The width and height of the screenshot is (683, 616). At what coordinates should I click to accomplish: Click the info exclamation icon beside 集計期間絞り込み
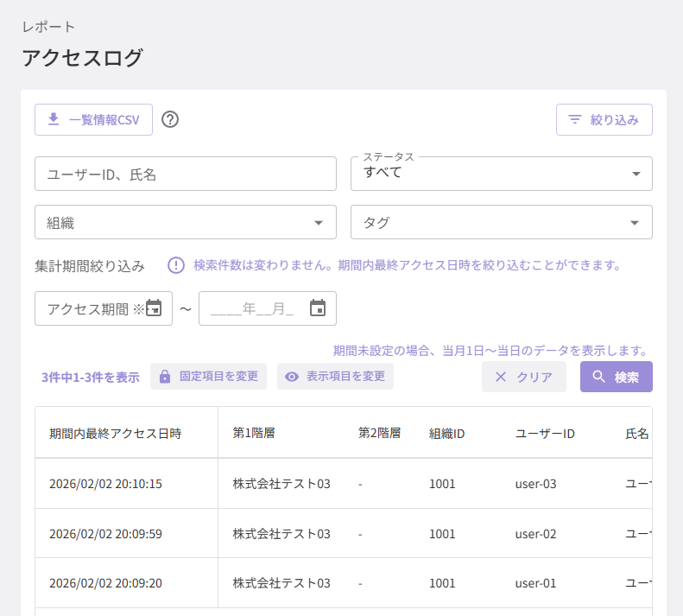click(x=176, y=265)
